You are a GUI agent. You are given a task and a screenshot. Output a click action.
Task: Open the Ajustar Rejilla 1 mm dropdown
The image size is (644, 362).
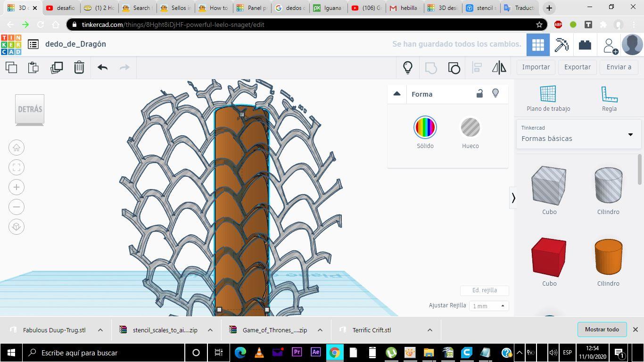tap(488, 306)
